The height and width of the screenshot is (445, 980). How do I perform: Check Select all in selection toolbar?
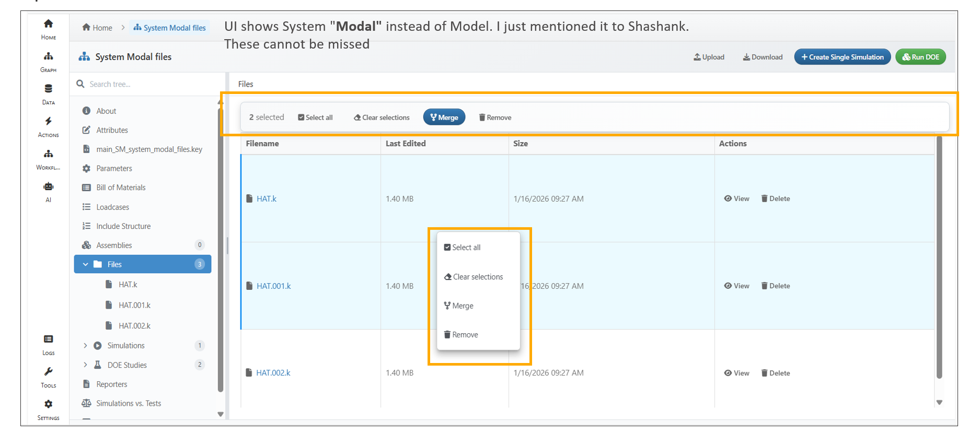pyautogui.click(x=315, y=118)
